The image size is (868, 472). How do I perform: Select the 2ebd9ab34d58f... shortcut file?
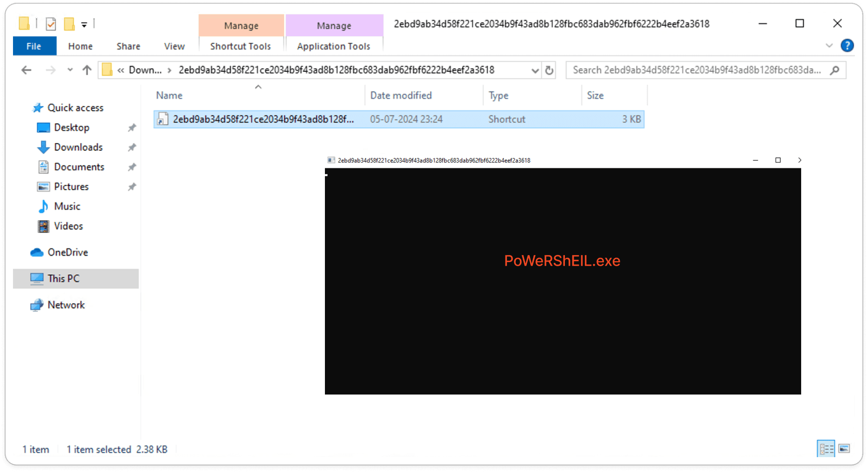pyautogui.click(x=399, y=119)
